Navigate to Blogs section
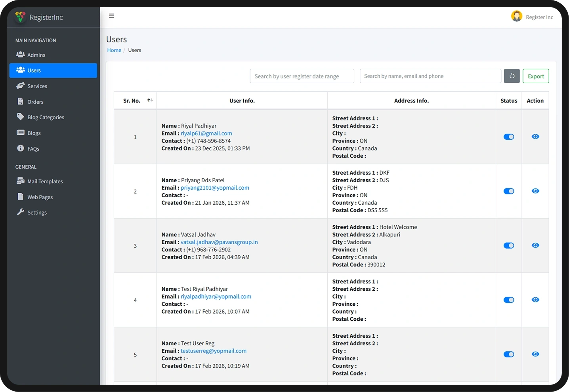The height and width of the screenshot is (392, 569). coord(53,133)
